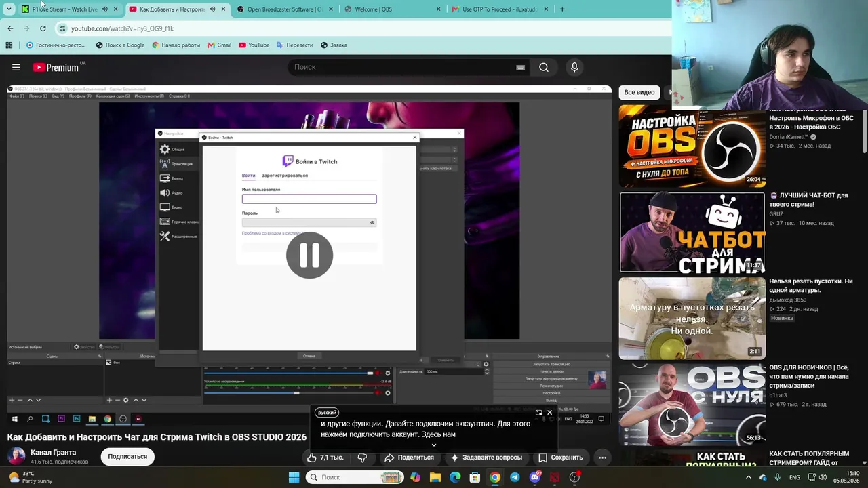Screen dimensions: 868x488
Task: Open Discord from taskbar
Action: [534, 477]
